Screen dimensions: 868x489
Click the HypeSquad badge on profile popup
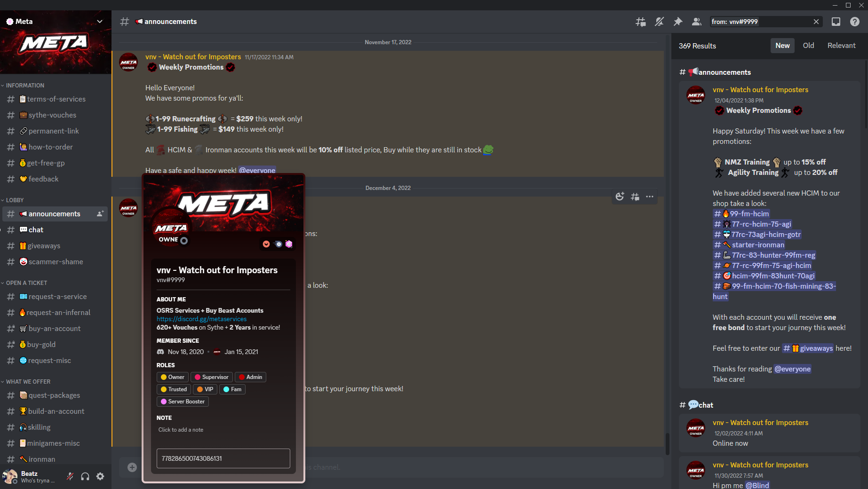click(266, 244)
